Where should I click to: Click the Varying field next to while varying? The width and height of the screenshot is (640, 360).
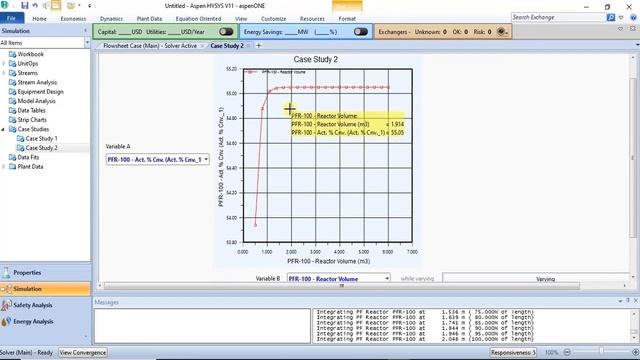point(536,279)
